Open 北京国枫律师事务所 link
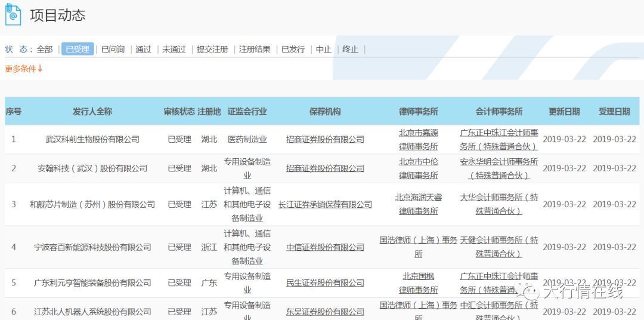The height and width of the screenshot is (320, 644). click(419, 283)
